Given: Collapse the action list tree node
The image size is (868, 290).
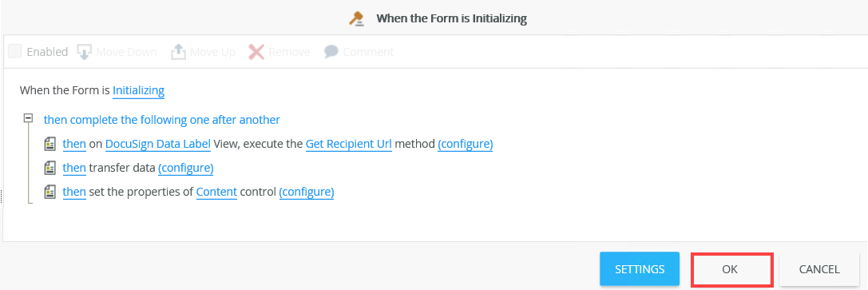Looking at the screenshot, I should click(28, 118).
